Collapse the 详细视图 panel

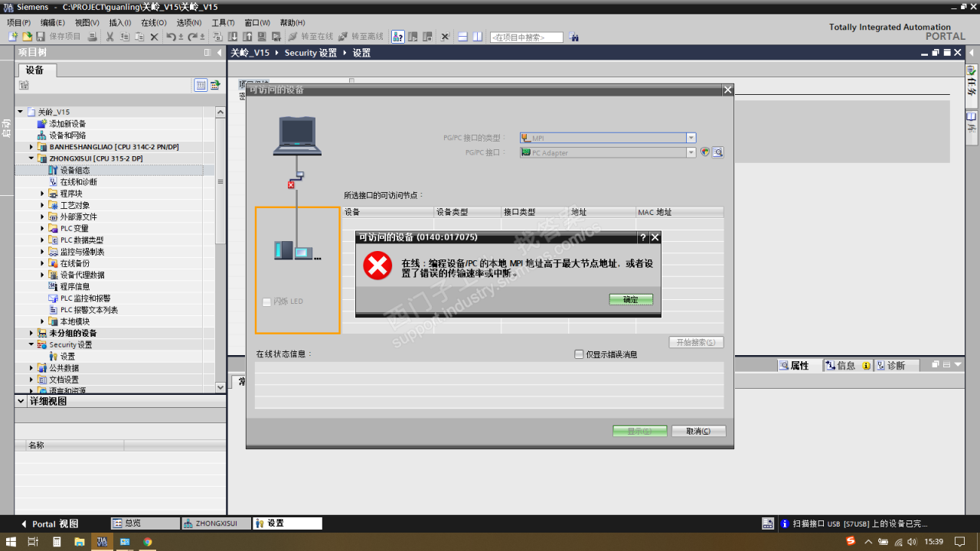click(x=21, y=401)
